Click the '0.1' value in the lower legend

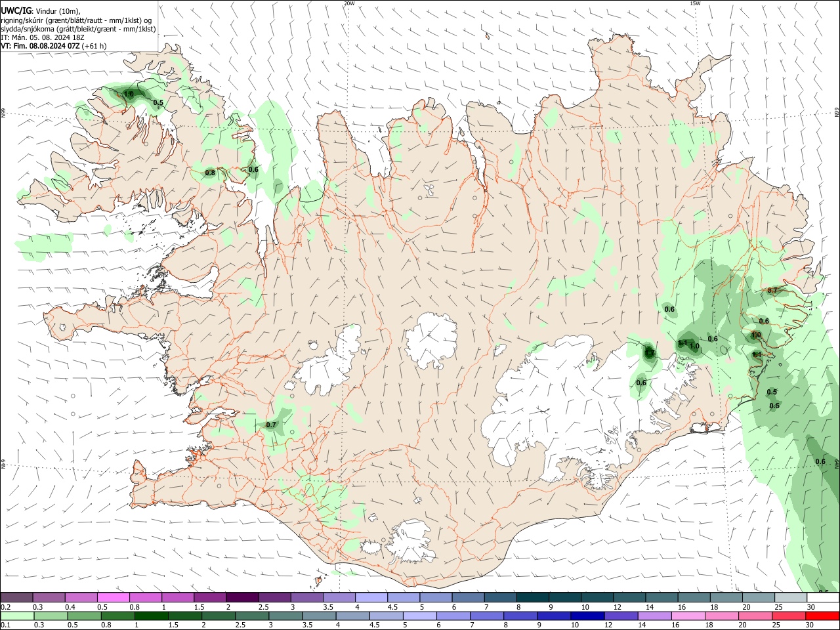coord(6,625)
